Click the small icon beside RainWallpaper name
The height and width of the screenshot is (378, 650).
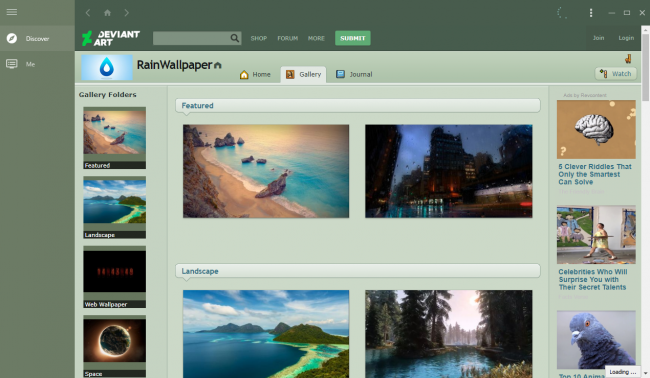click(218, 65)
